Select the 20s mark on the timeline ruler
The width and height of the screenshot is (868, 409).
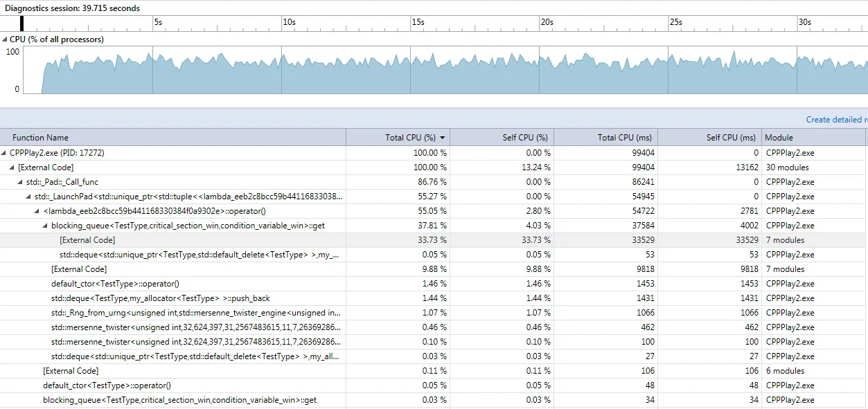tap(547, 22)
